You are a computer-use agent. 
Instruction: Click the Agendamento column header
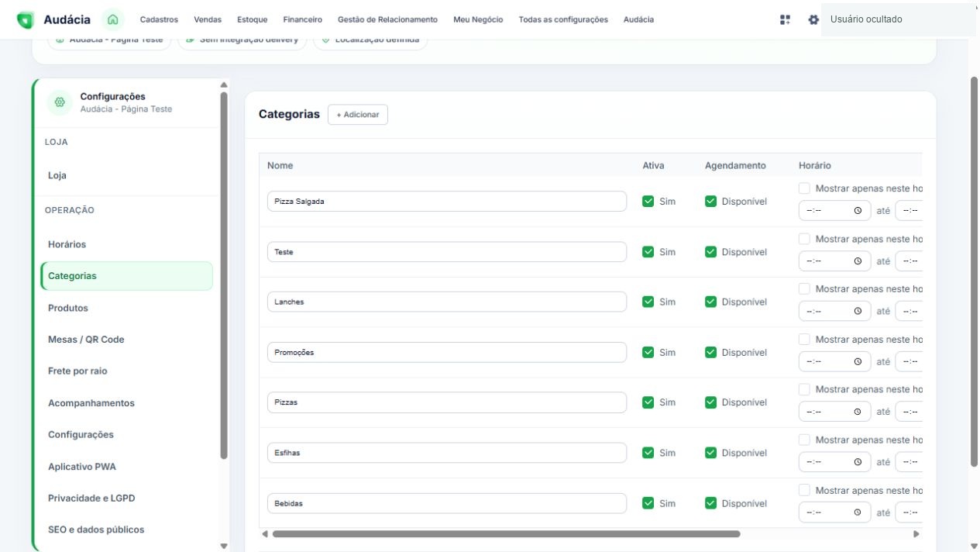click(735, 165)
